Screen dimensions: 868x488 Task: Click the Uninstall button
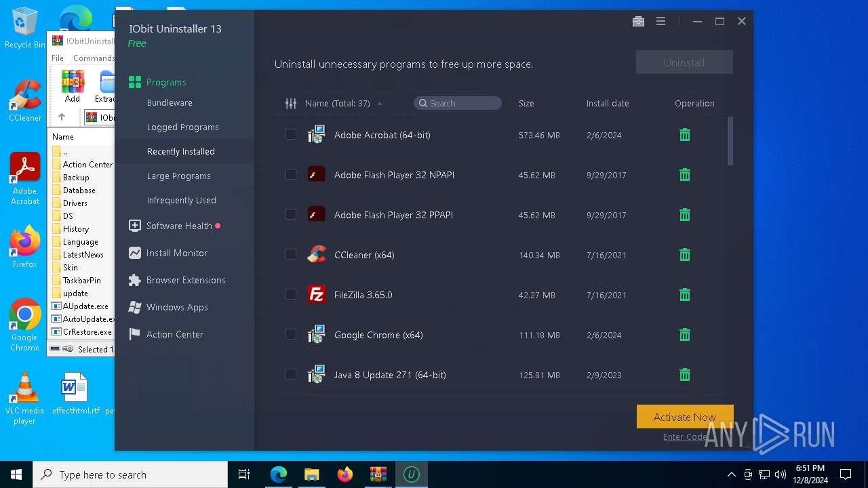coord(684,62)
